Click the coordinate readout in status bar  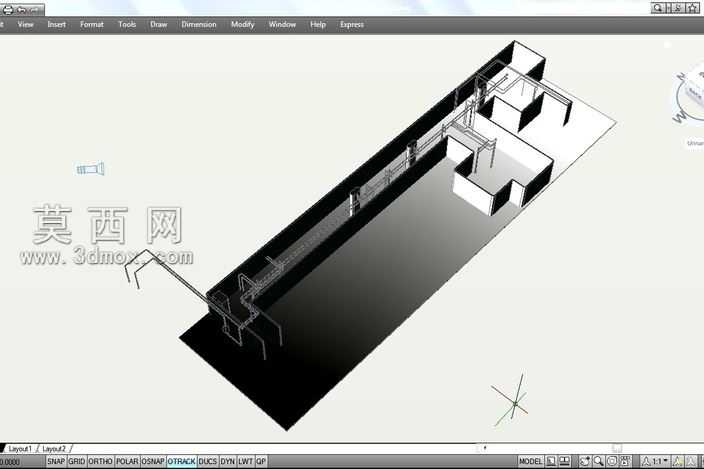[10, 461]
